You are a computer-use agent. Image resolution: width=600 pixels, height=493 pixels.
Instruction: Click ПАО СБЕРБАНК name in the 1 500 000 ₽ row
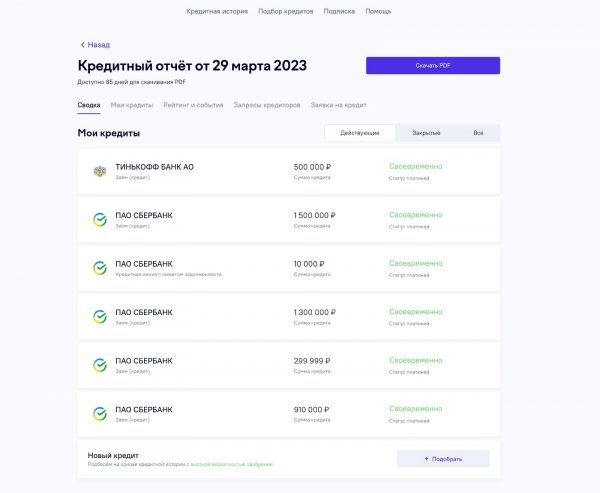(x=144, y=215)
